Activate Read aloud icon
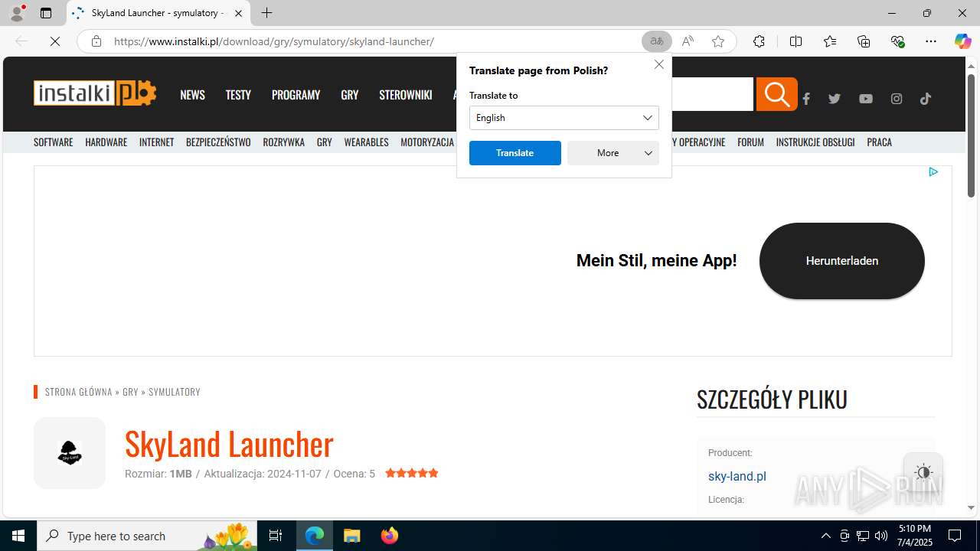Screen dimensions: 980x551 (688, 41)
